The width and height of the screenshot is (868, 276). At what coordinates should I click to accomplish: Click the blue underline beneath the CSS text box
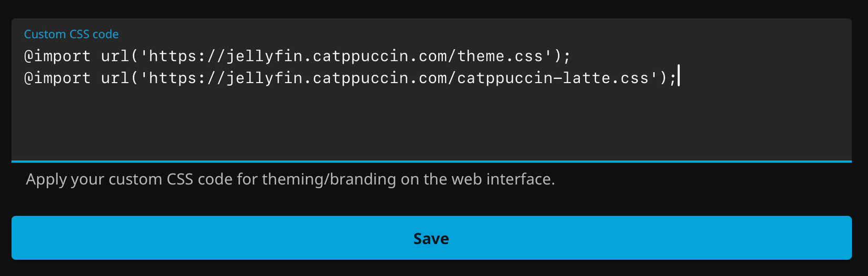[431, 161]
